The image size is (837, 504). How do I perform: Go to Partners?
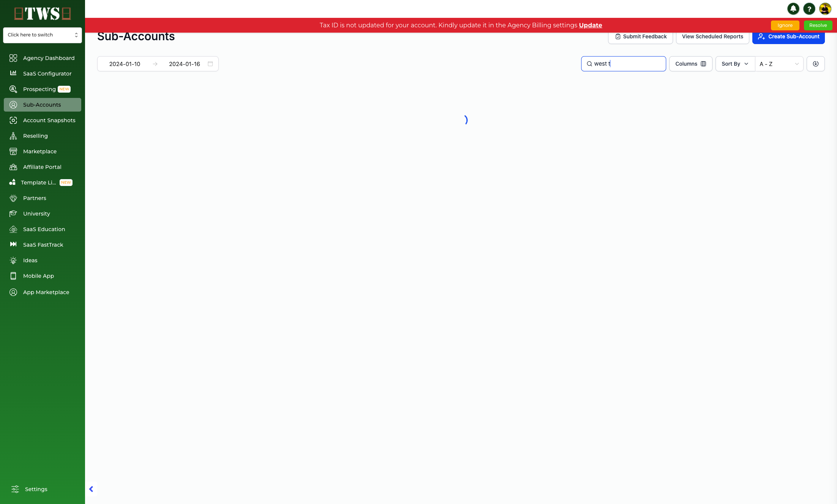[x=43, y=198]
